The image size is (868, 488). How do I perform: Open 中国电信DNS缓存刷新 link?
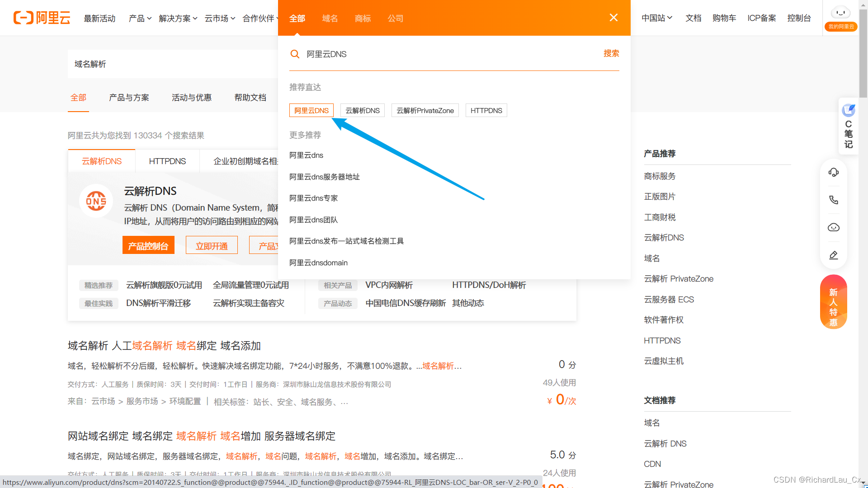(406, 303)
